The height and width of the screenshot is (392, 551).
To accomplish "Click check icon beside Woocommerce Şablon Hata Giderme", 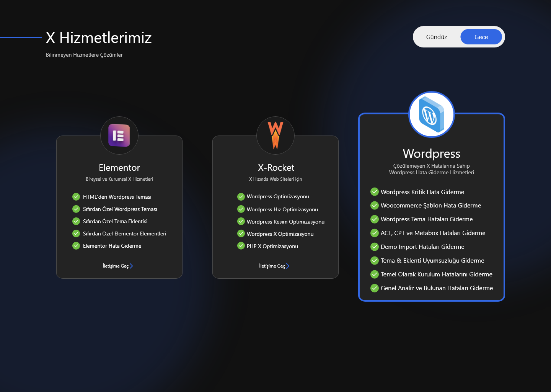I will [x=375, y=206].
